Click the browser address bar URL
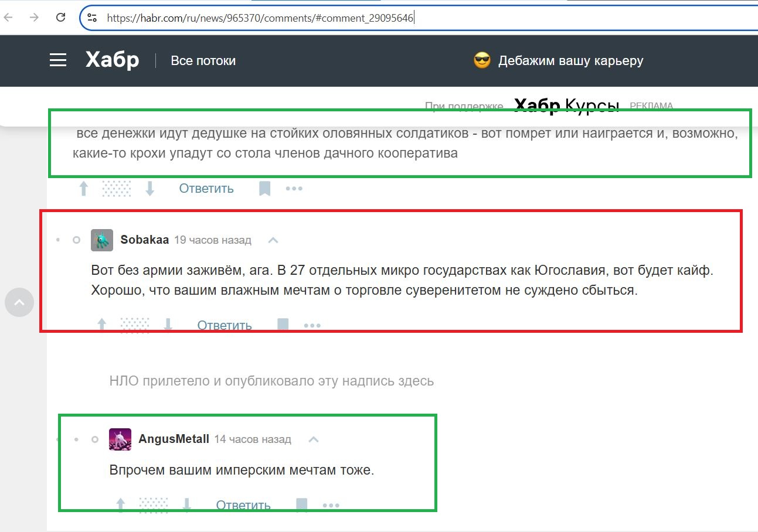The height and width of the screenshot is (532, 758). (258, 18)
